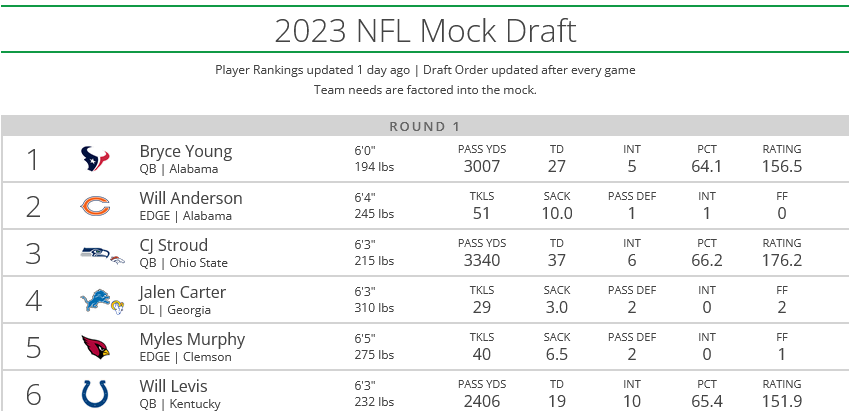Click the Detroit Lions logo
The height and width of the screenshot is (411, 849).
click(x=93, y=300)
